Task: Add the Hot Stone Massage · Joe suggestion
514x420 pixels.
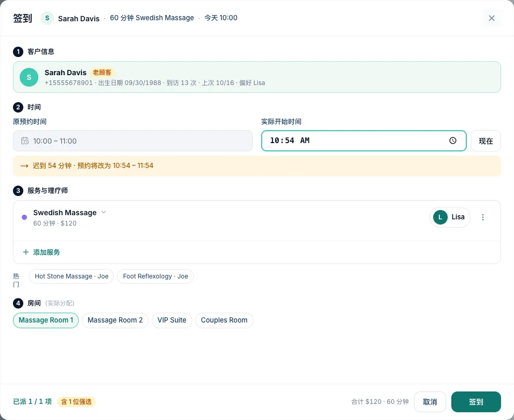Action: tap(72, 276)
